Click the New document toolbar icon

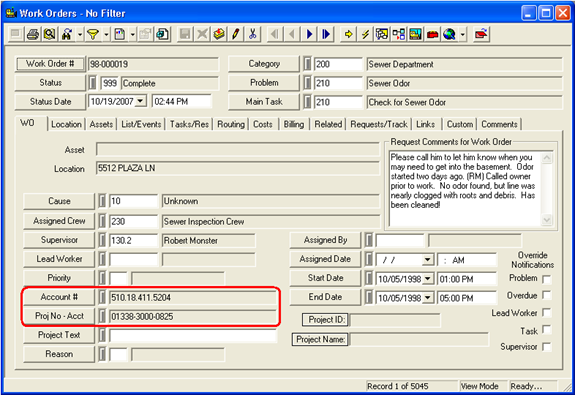tap(119, 35)
